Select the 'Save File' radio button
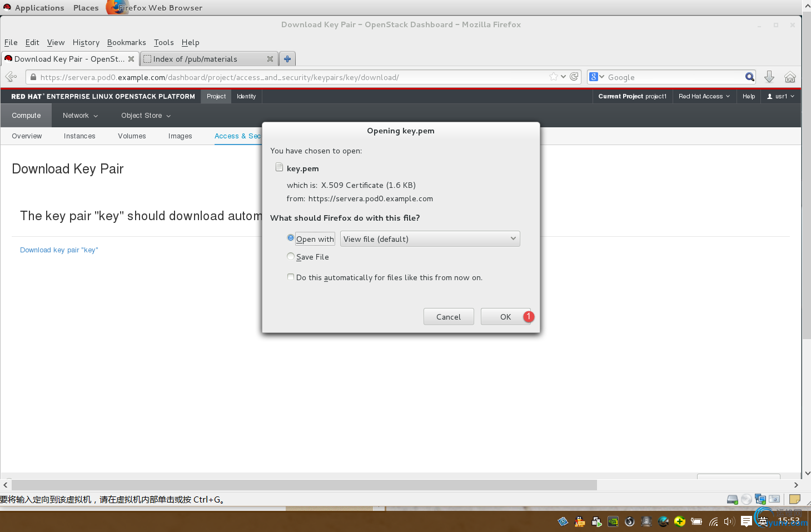The width and height of the screenshot is (811, 532). (x=290, y=256)
